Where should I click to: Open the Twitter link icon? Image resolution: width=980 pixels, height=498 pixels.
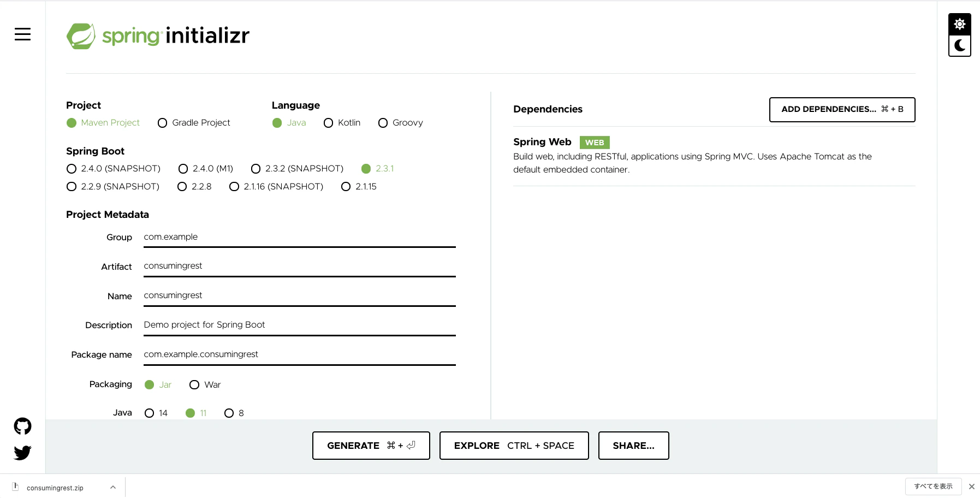22,453
